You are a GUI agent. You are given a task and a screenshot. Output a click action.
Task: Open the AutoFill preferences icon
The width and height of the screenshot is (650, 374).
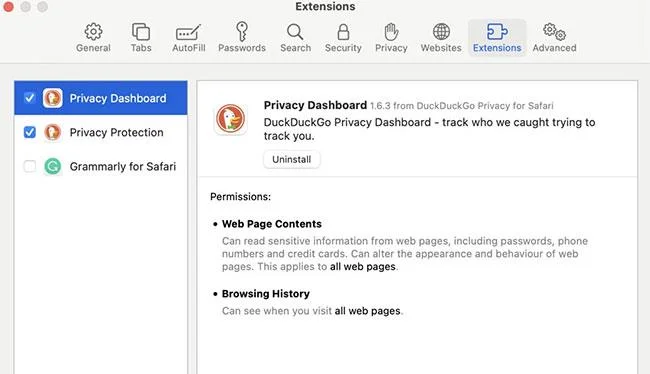tap(189, 32)
